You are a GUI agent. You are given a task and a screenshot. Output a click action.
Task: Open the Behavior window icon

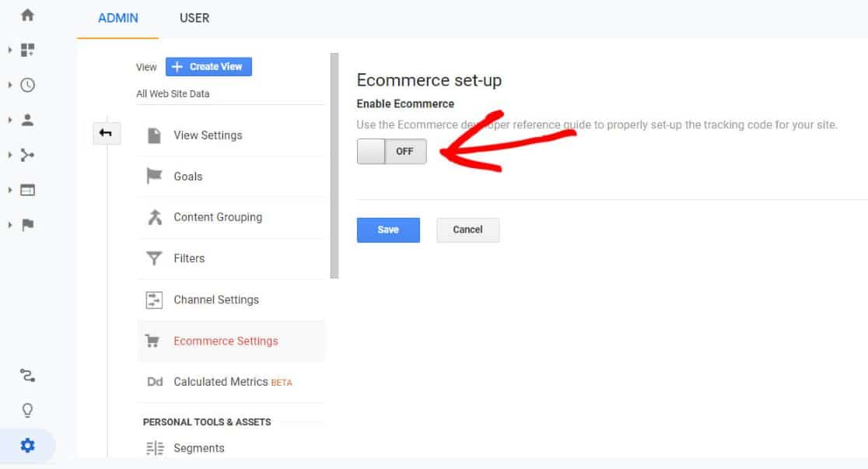point(27,190)
